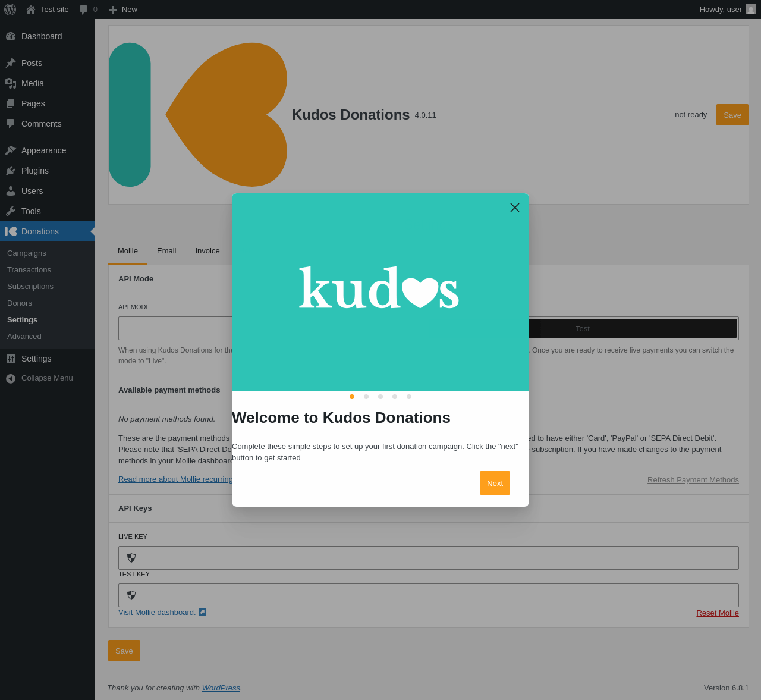The width and height of the screenshot is (761, 700).
Task: Jump to second onboarding step dot
Action: (366, 397)
